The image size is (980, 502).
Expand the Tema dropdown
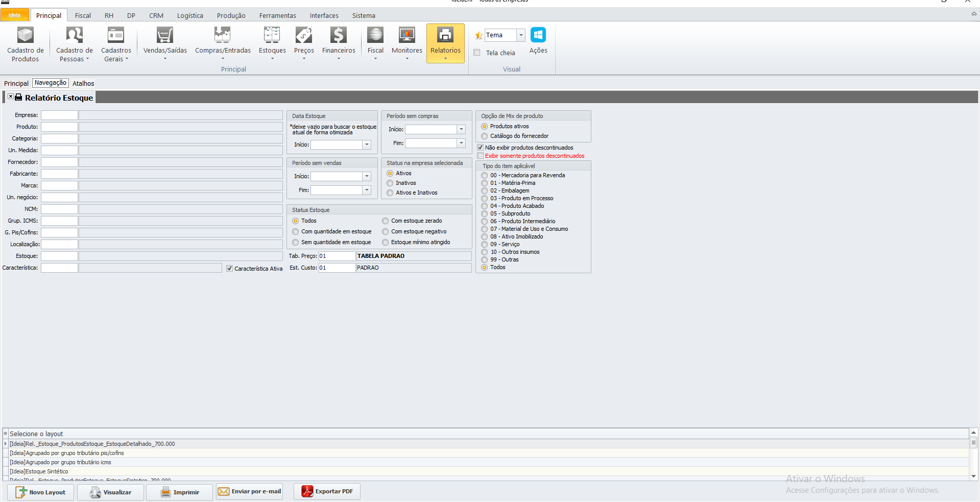tap(521, 35)
